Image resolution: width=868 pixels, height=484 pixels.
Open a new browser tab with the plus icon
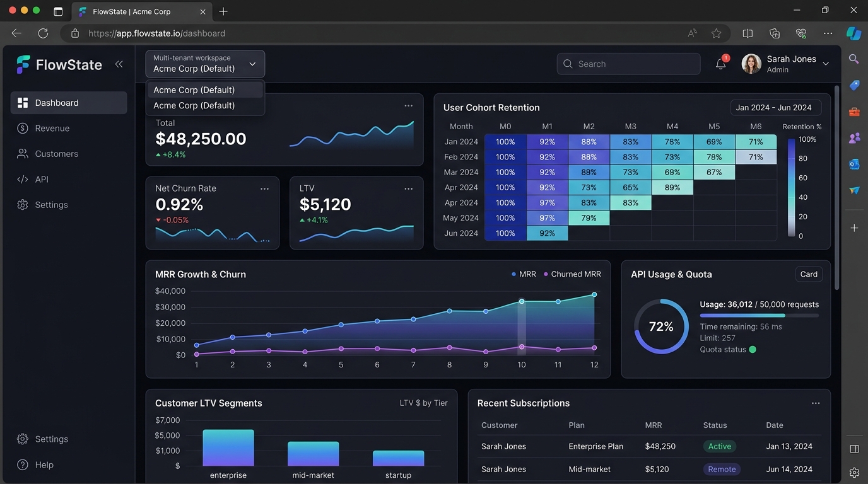223,11
